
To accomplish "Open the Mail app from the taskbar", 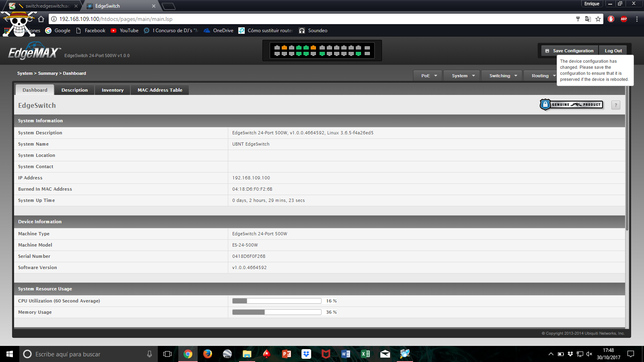I will (x=385, y=354).
